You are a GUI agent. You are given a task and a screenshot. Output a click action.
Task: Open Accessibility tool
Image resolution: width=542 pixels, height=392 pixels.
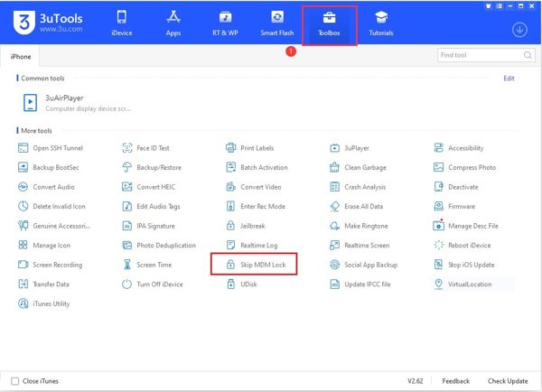point(458,148)
